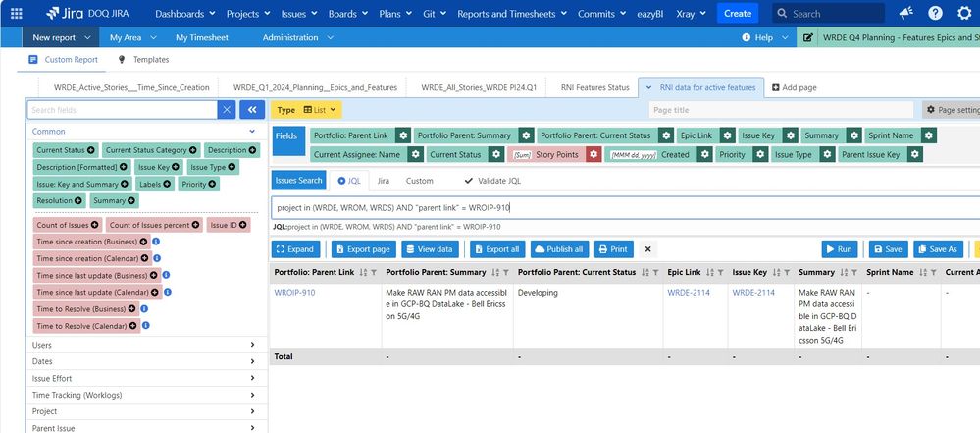Show info for Time to Resolve (Calendar)
This screenshot has width=980, height=433.
pyautogui.click(x=145, y=326)
